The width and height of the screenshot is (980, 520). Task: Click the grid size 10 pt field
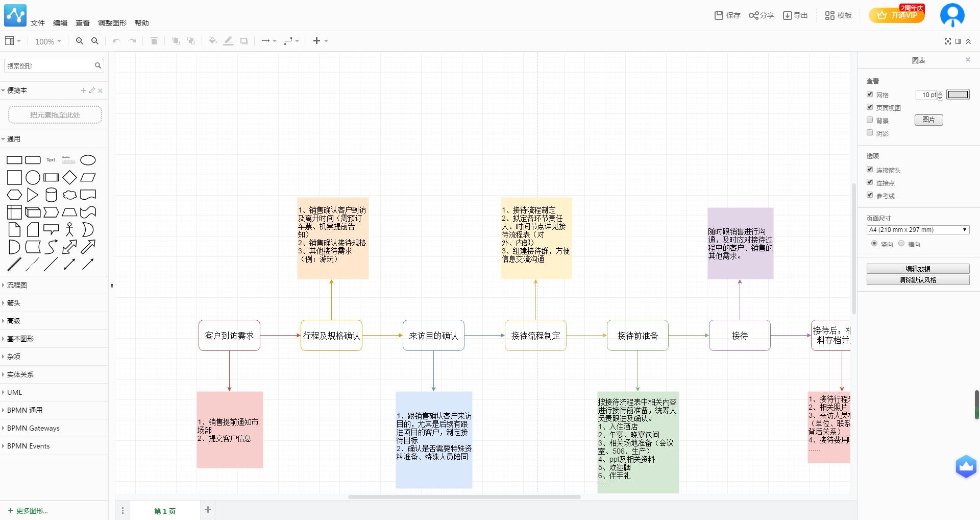tap(926, 95)
